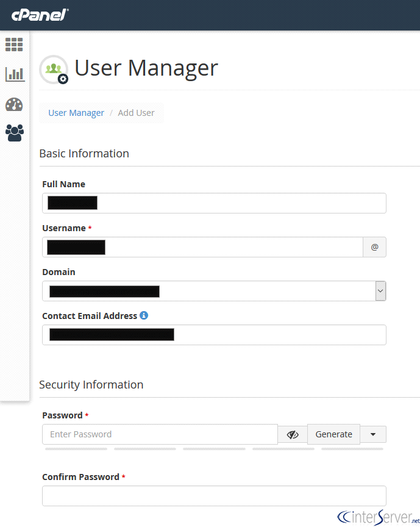Click the Contact Email Address info icon
420x527 pixels.
coord(144,315)
